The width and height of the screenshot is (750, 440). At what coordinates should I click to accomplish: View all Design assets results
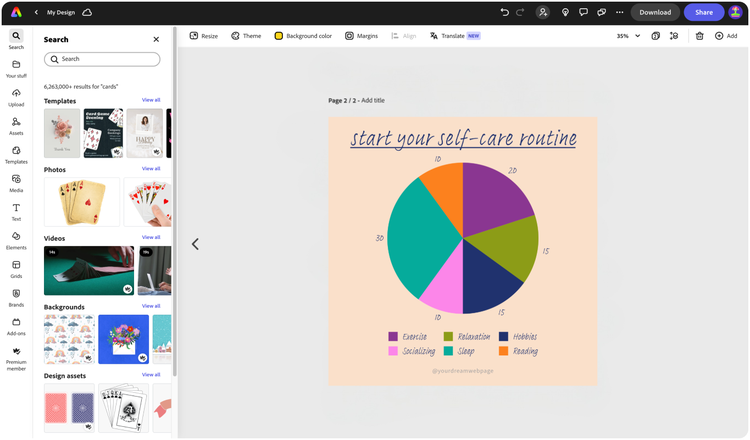click(x=151, y=375)
